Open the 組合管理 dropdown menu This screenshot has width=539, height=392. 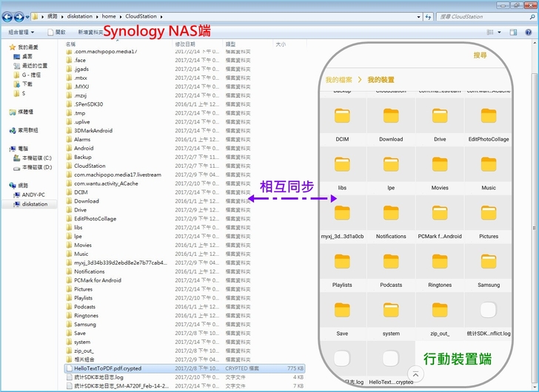click(x=21, y=32)
